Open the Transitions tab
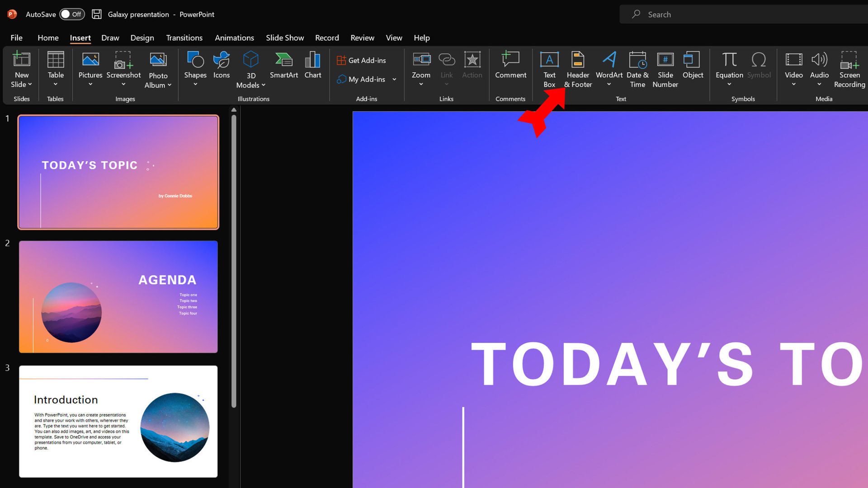868x488 pixels. 184,38
